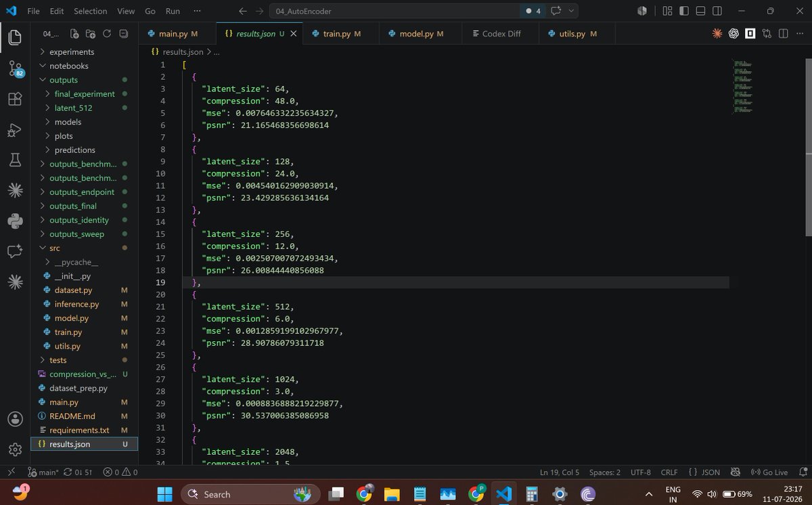Click CRLF end of line selector
Screen dimensions: 812x505
[x=669, y=472]
